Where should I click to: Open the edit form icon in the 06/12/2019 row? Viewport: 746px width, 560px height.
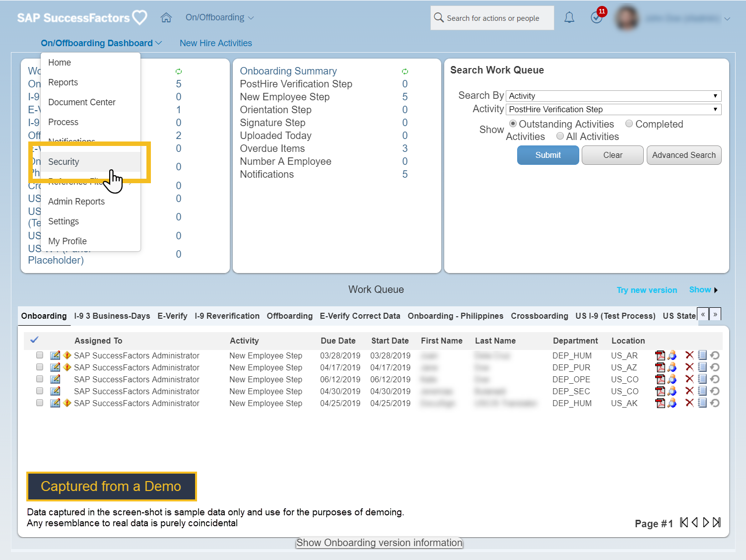55,379
